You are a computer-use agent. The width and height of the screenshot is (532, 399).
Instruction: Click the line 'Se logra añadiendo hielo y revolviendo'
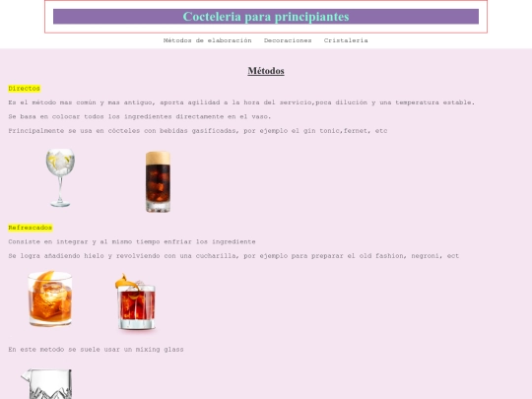[x=233, y=256]
